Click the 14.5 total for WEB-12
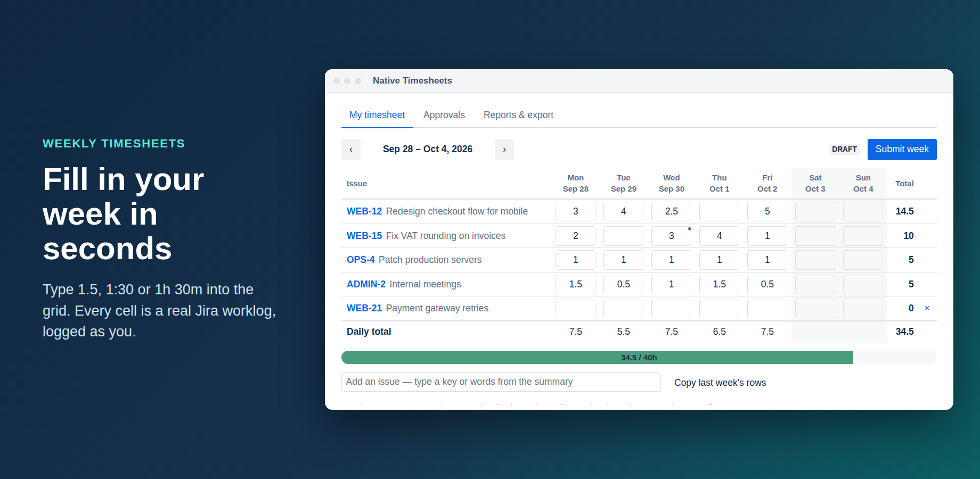This screenshot has height=479, width=980. [904, 211]
